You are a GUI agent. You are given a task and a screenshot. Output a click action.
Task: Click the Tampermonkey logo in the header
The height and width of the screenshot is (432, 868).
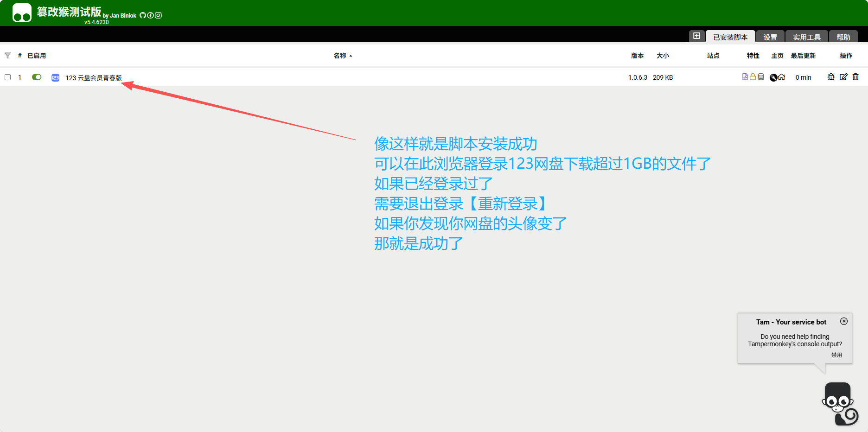22,13
